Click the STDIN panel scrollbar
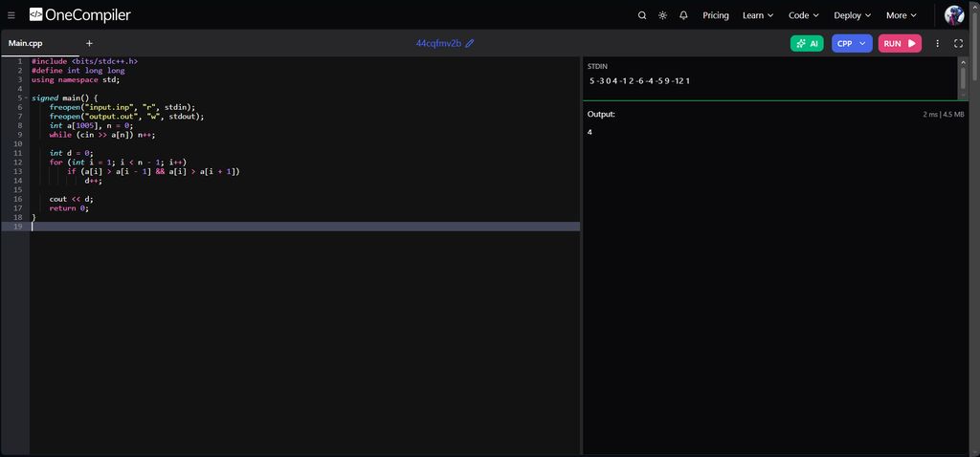Viewport: 980px width, 457px height. pyautogui.click(x=963, y=77)
